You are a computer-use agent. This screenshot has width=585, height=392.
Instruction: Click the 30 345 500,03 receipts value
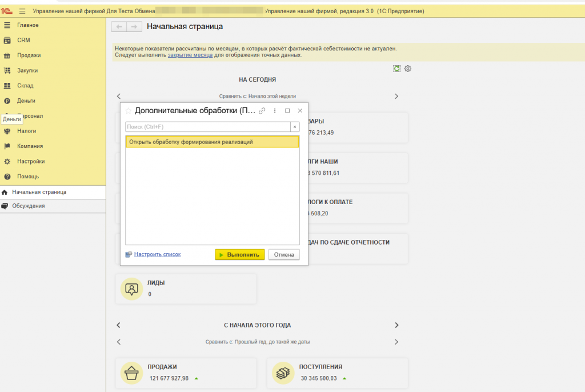tap(319, 378)
